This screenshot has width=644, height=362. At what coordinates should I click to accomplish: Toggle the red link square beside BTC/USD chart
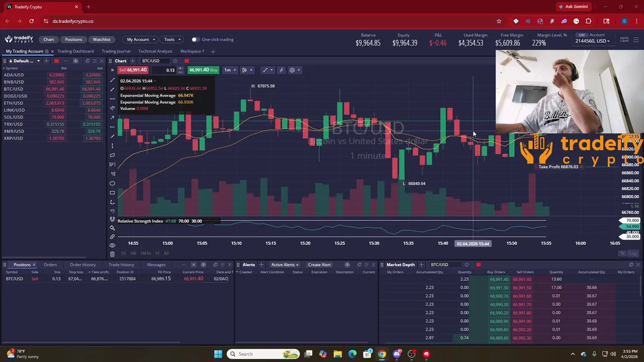click(x=186, y=61)
